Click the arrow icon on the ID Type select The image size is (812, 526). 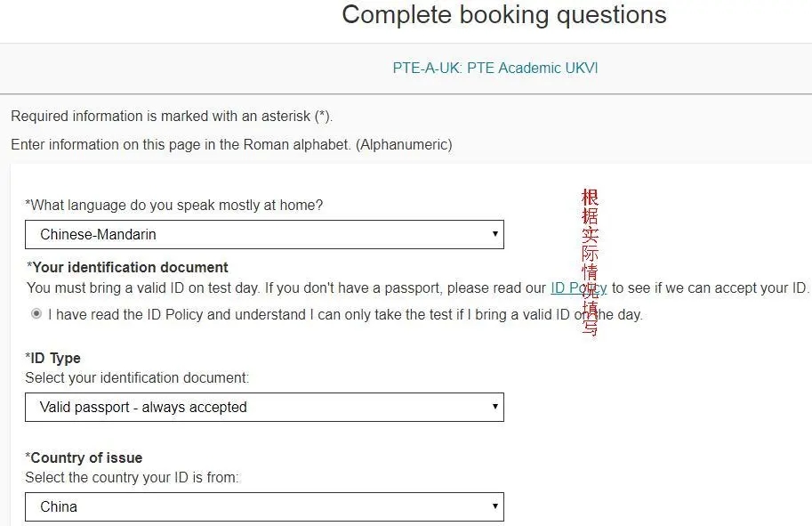(x=495, y=406)
